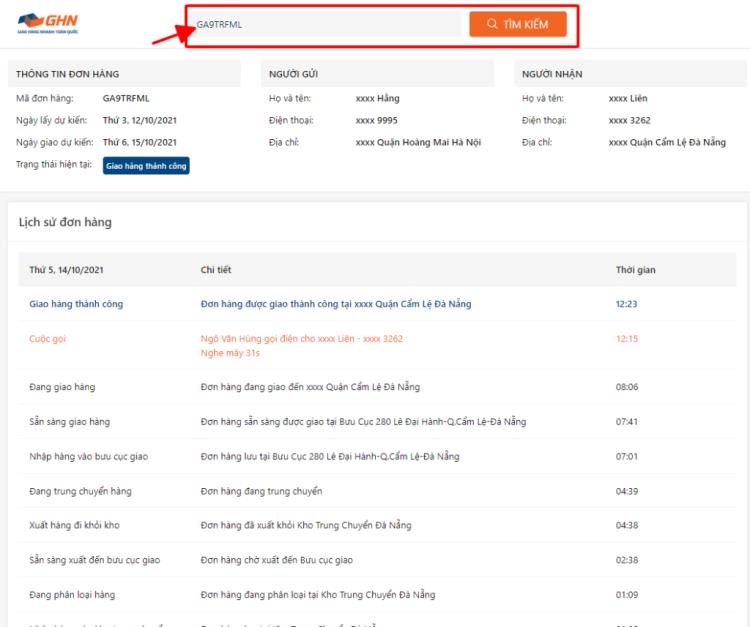Click the Đang trung chuyển hàng row
This screenshot has height=627, width=750.
[x=377, y=491]
